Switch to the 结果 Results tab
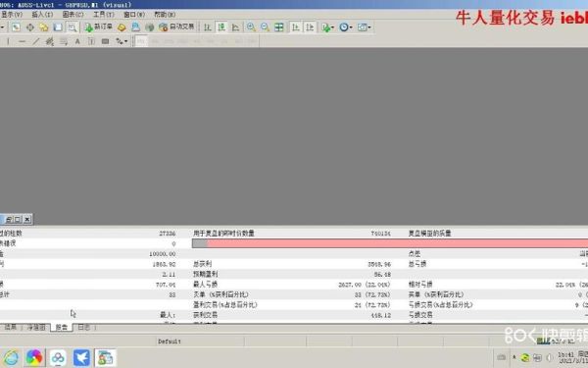The height and width of the screenshot is (368, 588). click(x=11, y=328)
